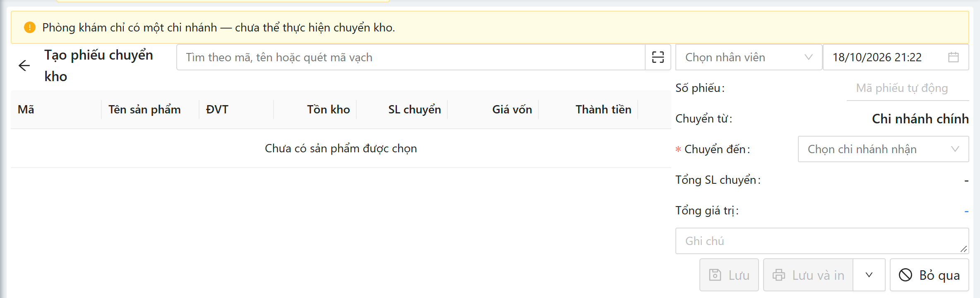Focus the product search field

pos(411,57)
